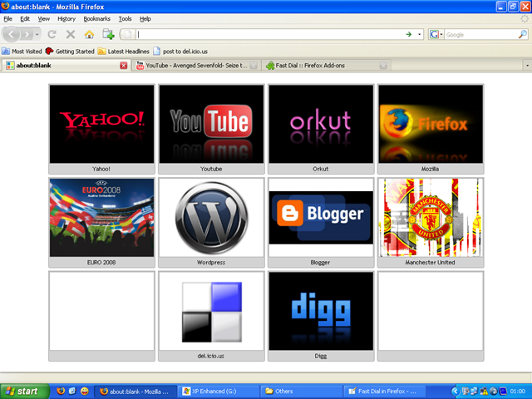Open the Wordpress speed dial thumbnail
This screenshot has height=399, width=532.
pyautogui.click(x=211, y=223)
